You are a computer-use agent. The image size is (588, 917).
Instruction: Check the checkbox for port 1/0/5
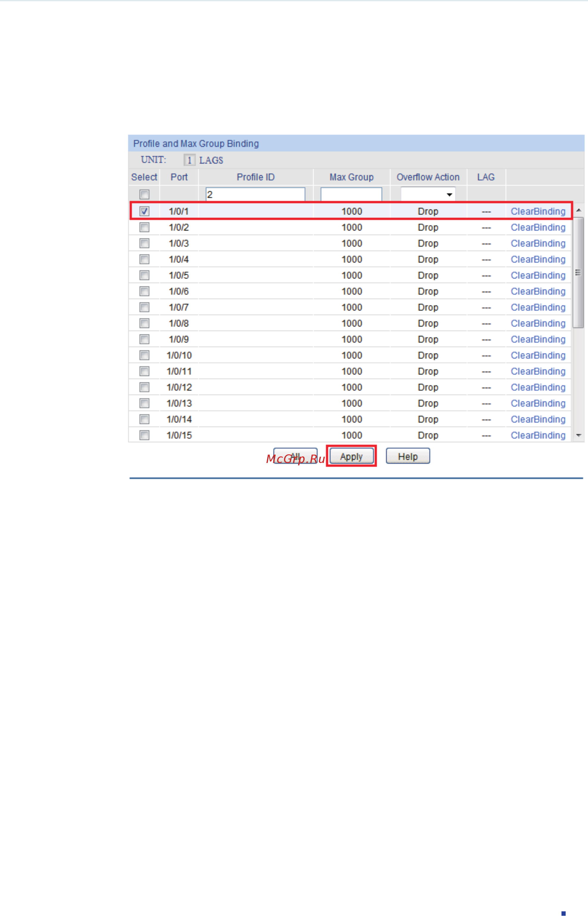point(144,275)
